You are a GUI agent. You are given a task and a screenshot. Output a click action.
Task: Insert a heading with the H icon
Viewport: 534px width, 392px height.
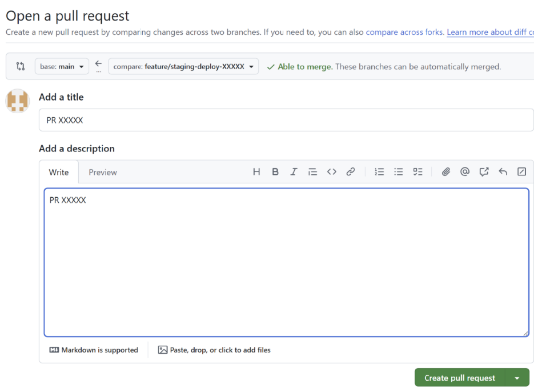256,171
